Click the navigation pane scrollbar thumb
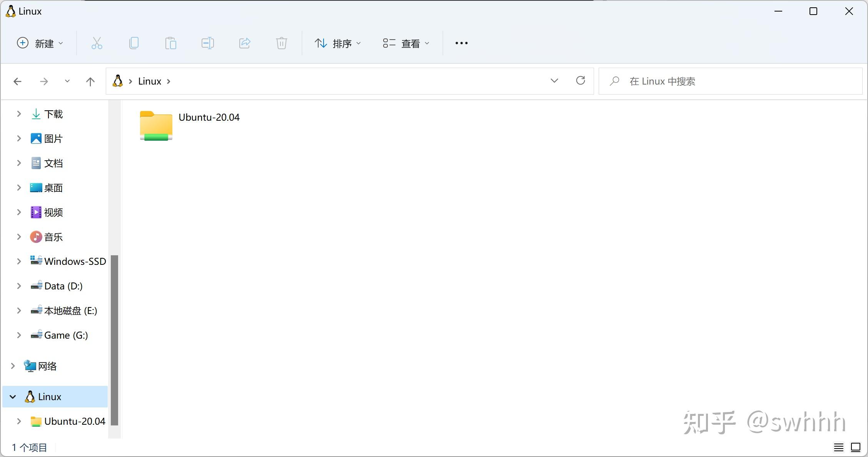This screenshot has width=868, height=457. tap(114, 340)
